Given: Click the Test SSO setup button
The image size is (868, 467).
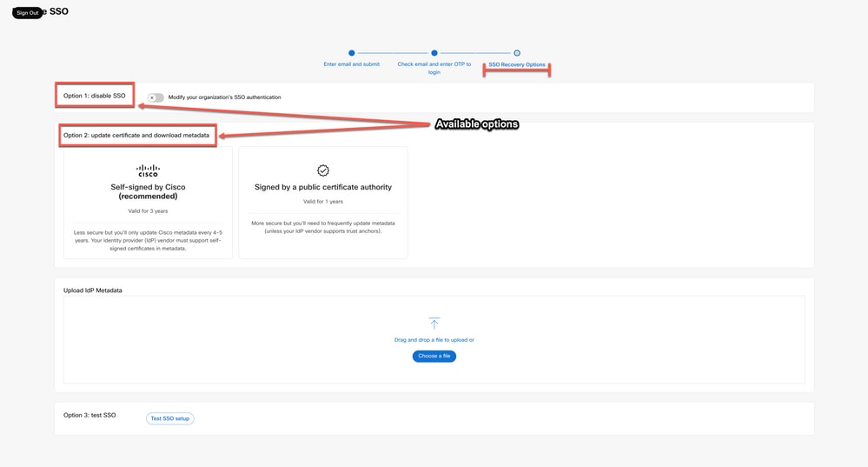Looking at the screenshot, I should (x=170, y=419).
